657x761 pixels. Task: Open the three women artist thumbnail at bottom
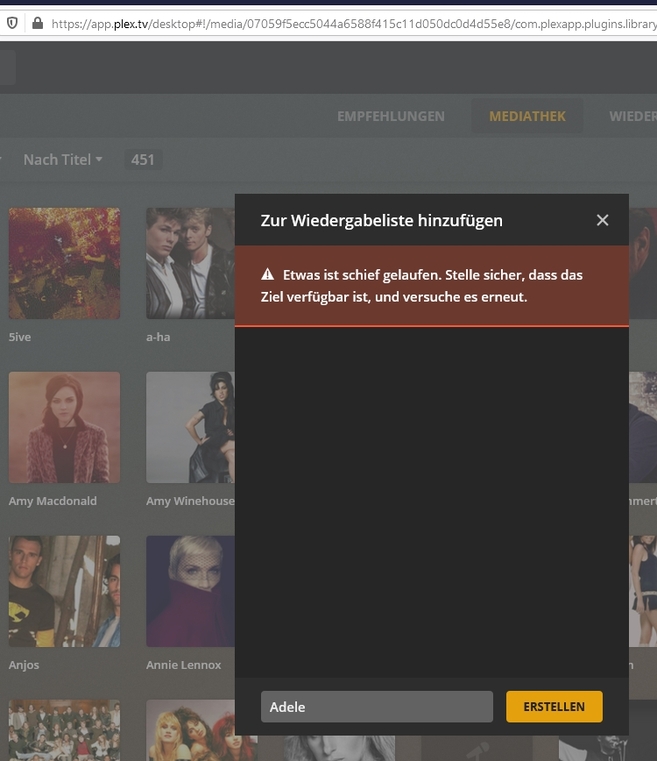point(190,730)
